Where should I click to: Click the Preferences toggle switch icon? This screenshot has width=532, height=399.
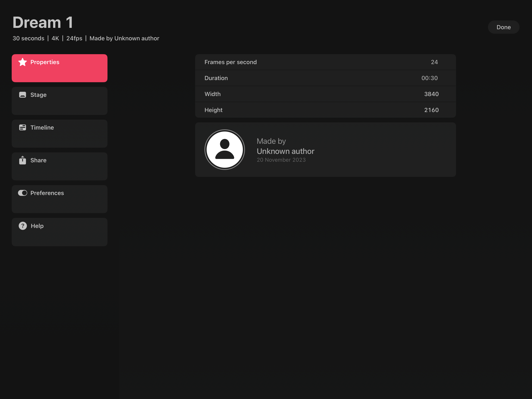(x=23, y=193)
